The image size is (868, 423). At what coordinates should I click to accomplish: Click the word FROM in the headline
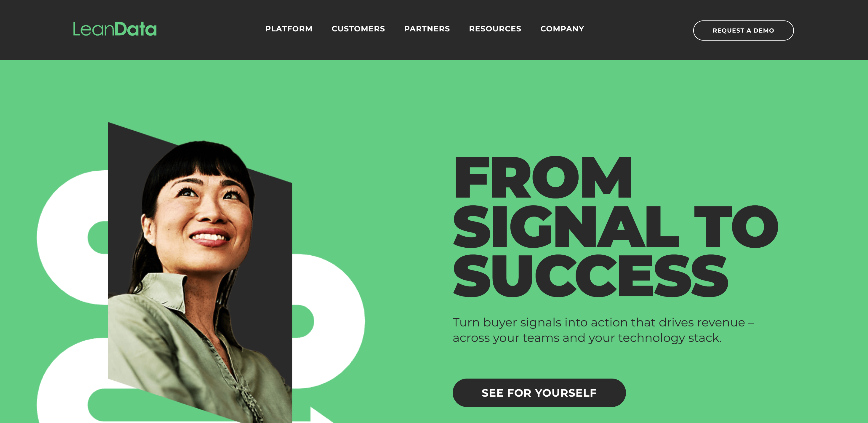(543, 177)
